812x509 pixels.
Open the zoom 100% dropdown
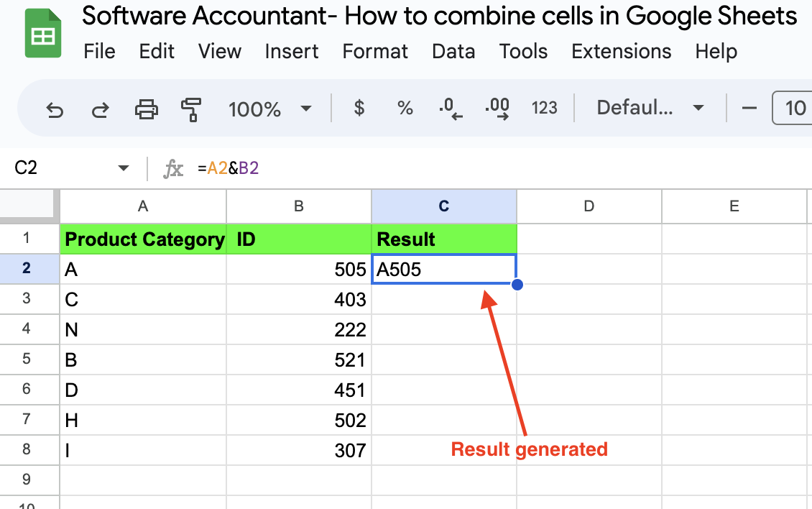pos(269,109)
